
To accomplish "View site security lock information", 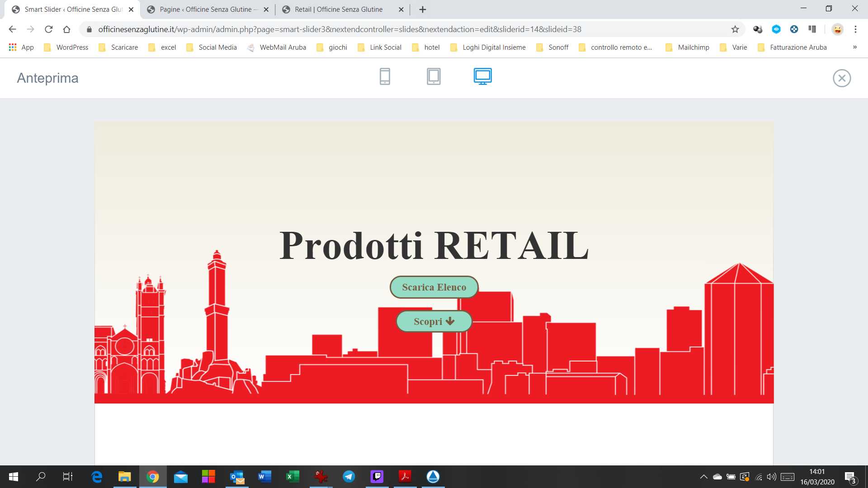I will [89, 29].
